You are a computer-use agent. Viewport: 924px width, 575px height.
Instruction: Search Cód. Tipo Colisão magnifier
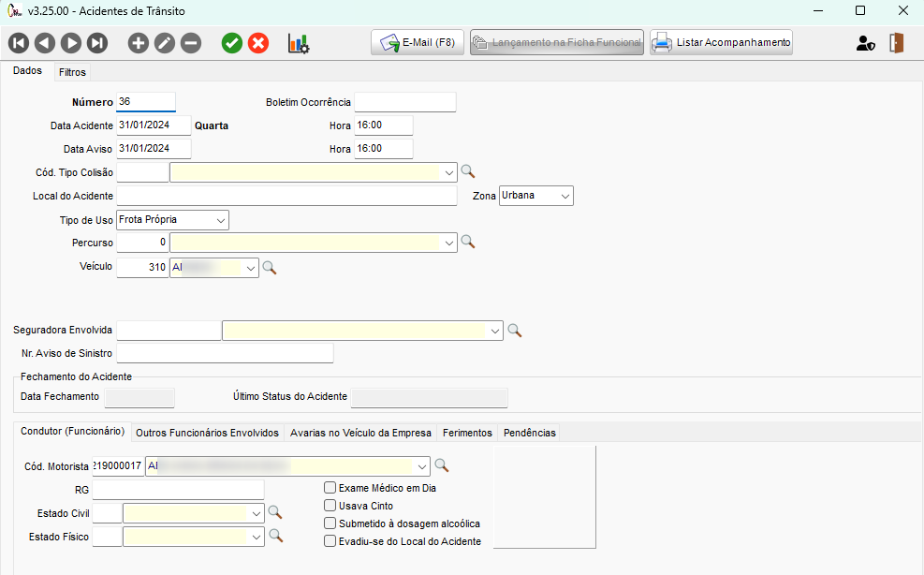pos(468,171)
